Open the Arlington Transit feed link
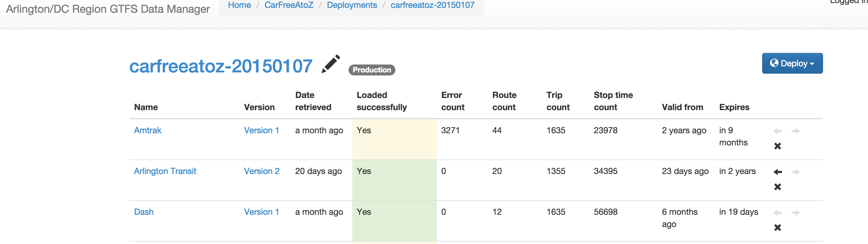This screenshot has width=868, height=244. click(x=165, y=171)
